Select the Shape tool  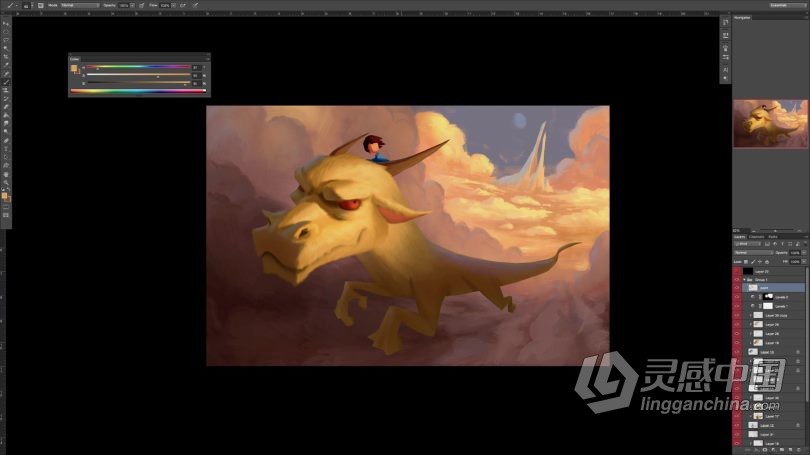point(6,165)
